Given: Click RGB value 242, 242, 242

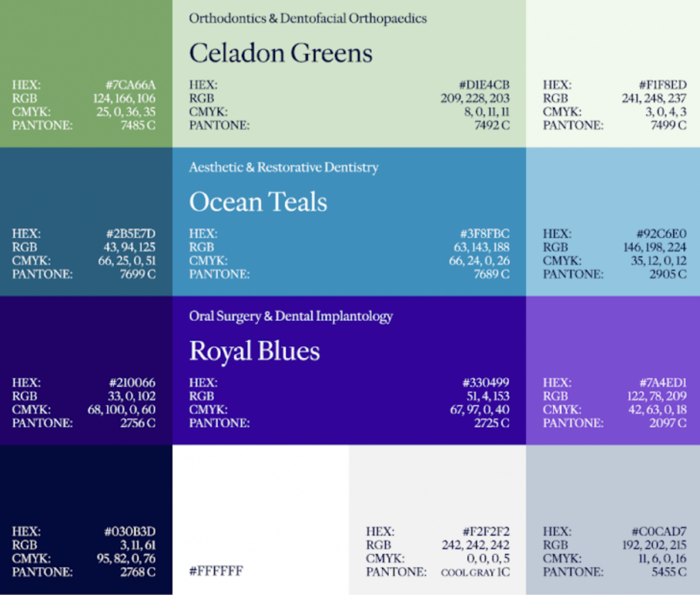Looking at the screenshot, I should tap(476, 545).
